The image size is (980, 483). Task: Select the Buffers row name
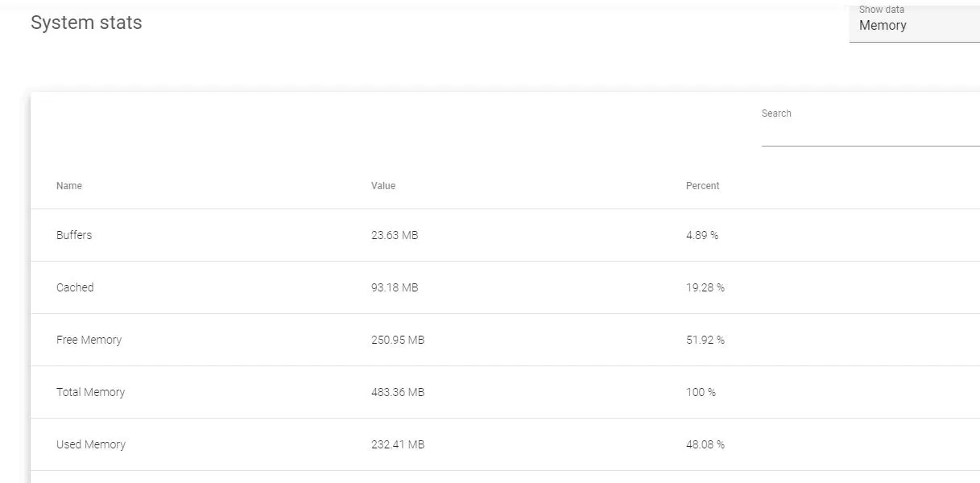tap(74, 235)
